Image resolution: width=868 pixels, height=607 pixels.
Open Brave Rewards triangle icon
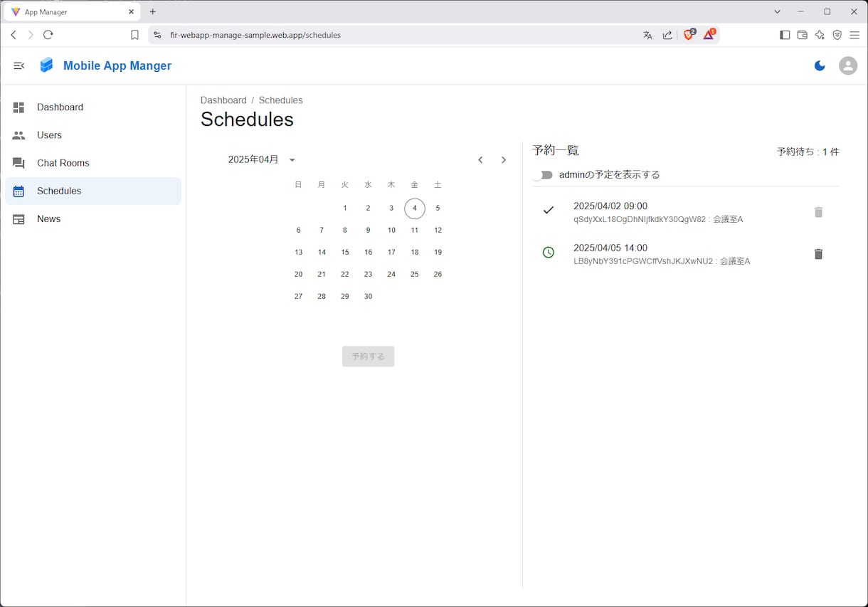point(709,35)
